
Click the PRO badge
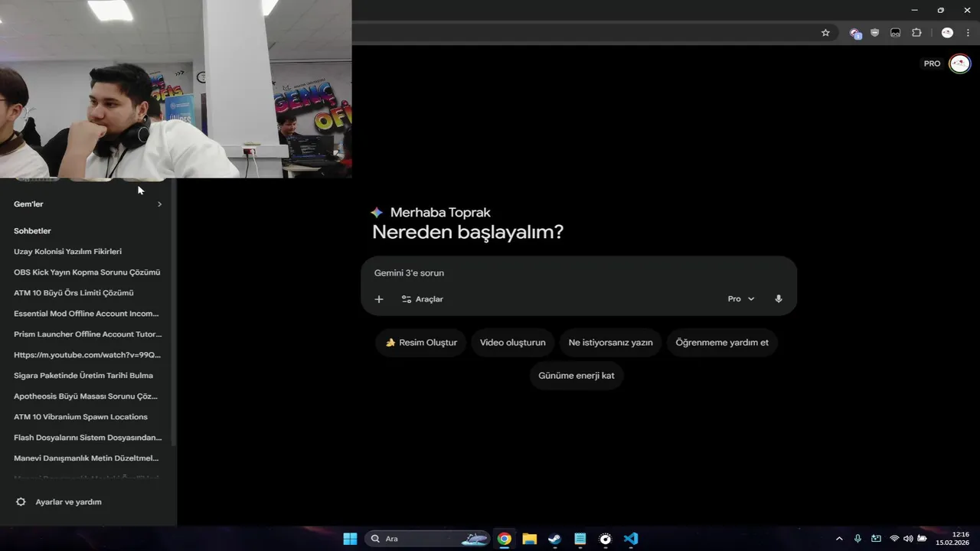click(932, 64)
